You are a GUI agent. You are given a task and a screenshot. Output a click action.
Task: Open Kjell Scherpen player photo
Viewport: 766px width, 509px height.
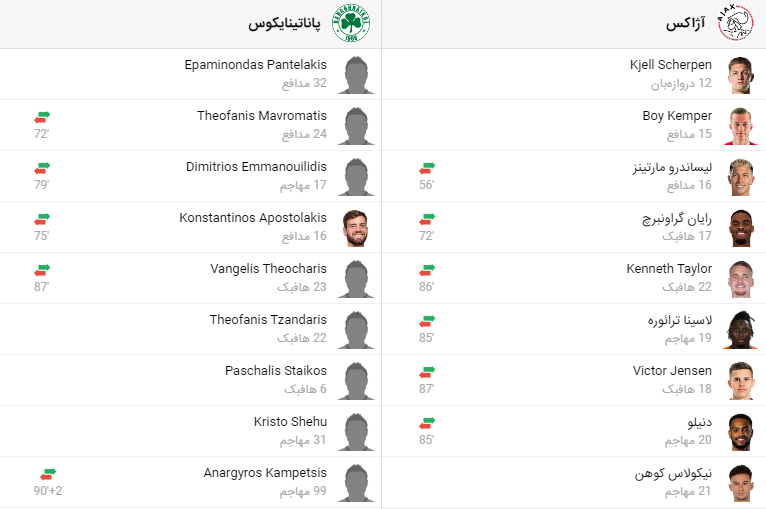pyautogui.click(x=741, y=74)
